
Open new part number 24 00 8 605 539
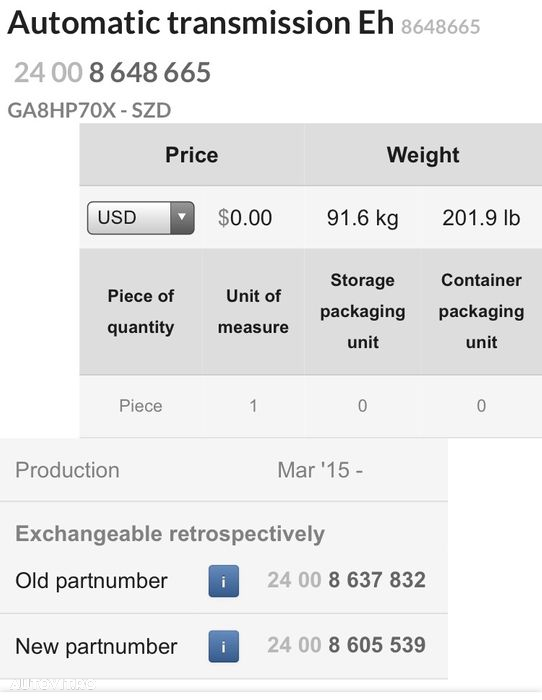coord(346,645)
